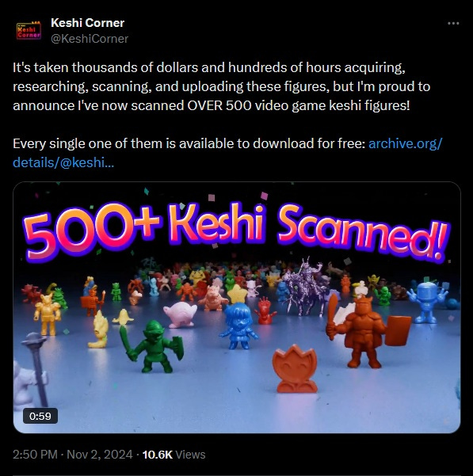Screen dimensions: 473x476
Task: Click the orange knight holding a shield
Action: tap(368, 330)
